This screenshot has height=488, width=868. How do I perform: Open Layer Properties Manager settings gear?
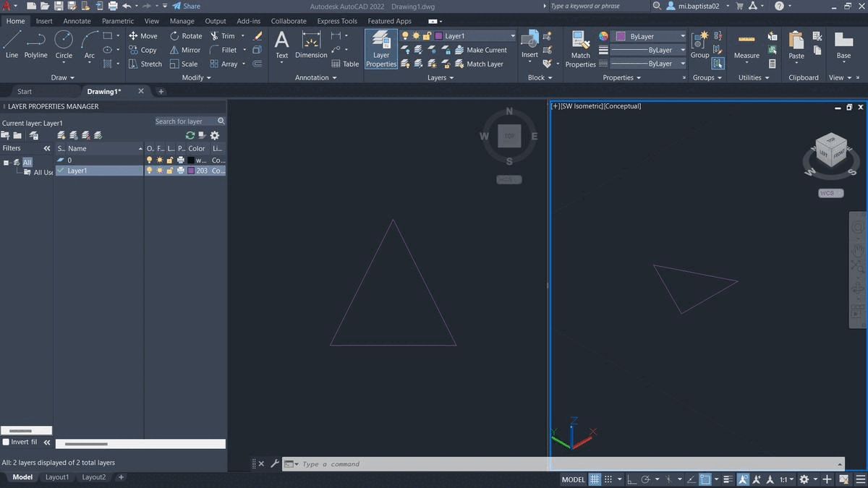pyautogui.click(x=214, y=135)
